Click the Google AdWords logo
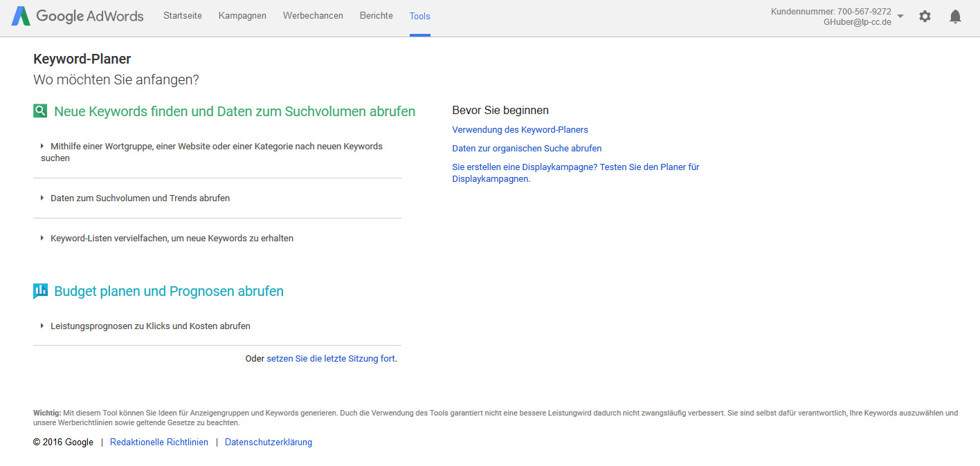 78,16
